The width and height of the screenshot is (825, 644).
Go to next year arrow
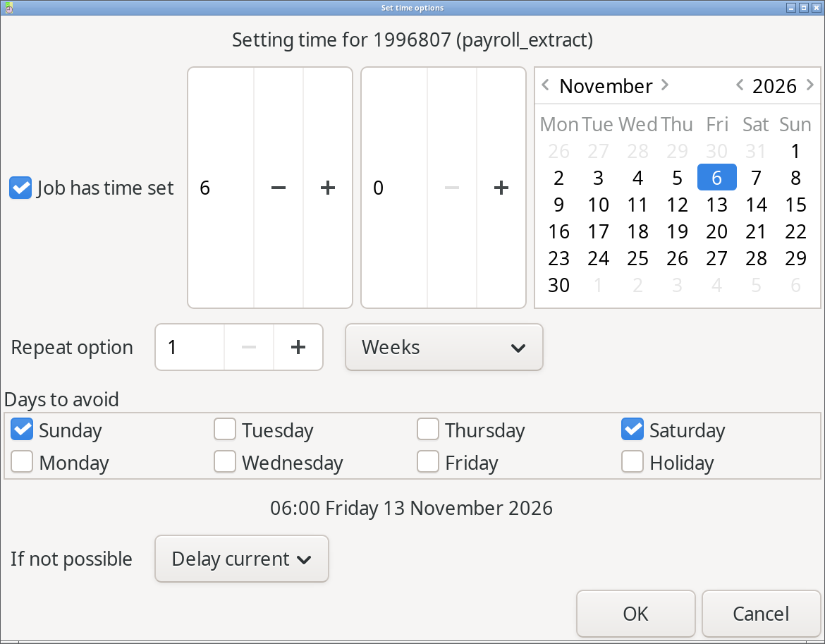810,85
